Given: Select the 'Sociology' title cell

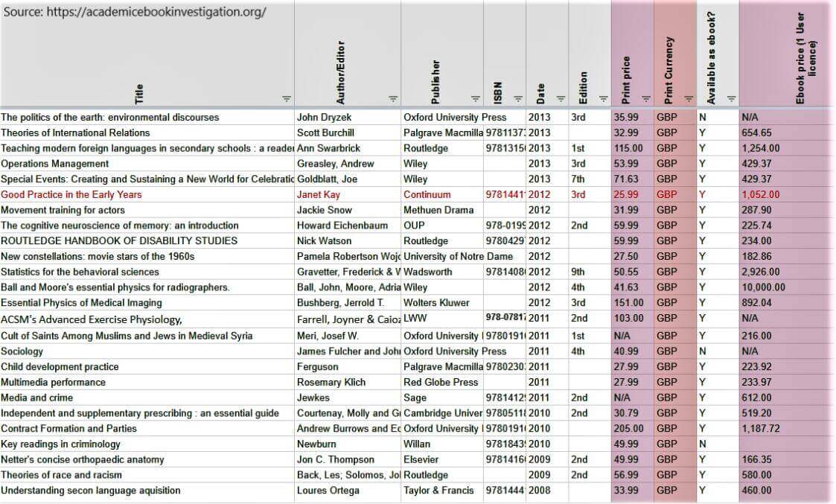Looking at the screenshot, I should (x=147, y=351).
